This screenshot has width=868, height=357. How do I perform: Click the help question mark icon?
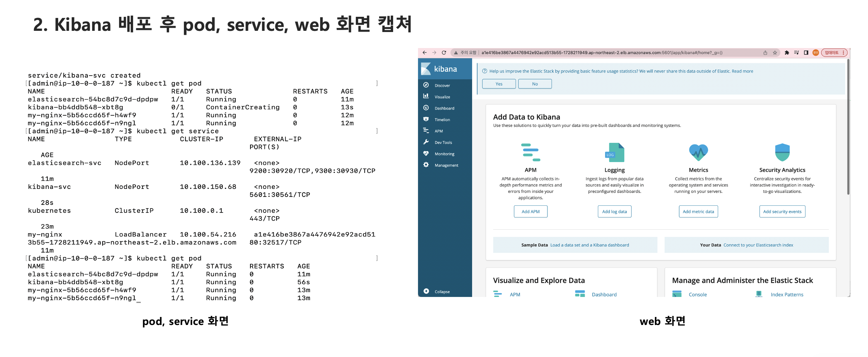point(484,71)
